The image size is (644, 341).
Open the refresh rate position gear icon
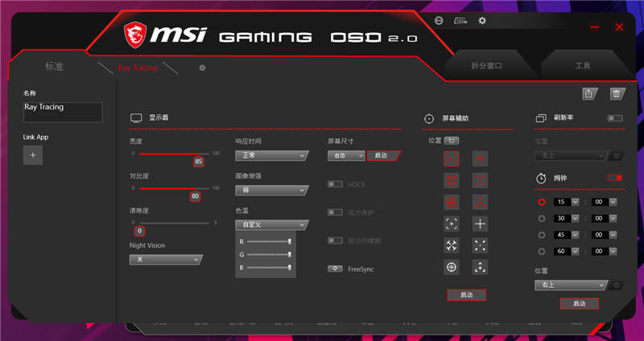[616, 156]
